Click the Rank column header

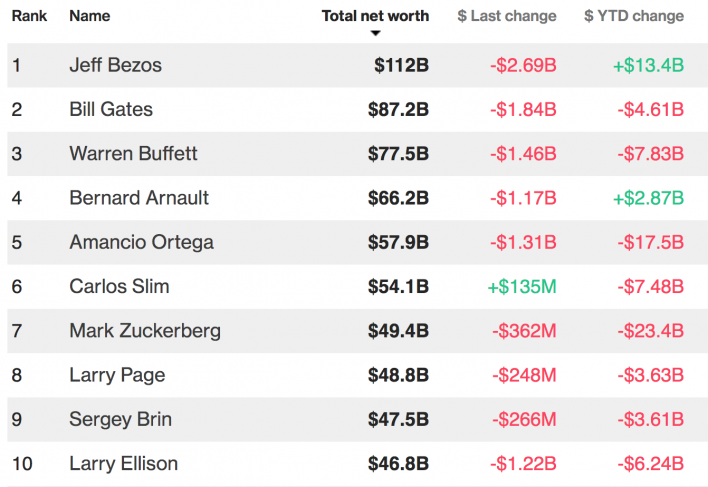[30, 16]
